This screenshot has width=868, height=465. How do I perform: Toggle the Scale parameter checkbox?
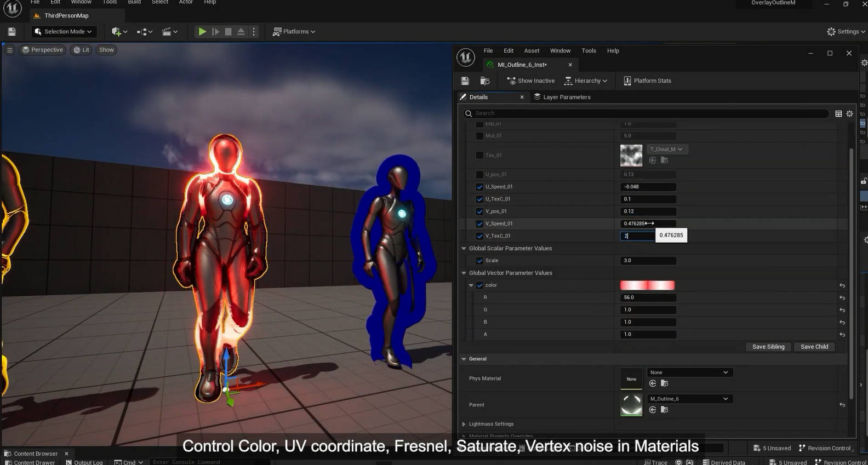point(479,261)
